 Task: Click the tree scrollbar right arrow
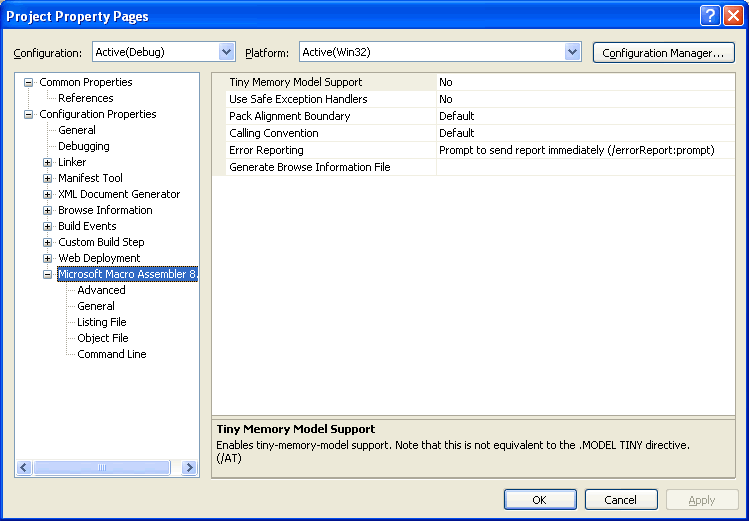tap(190, 468)
